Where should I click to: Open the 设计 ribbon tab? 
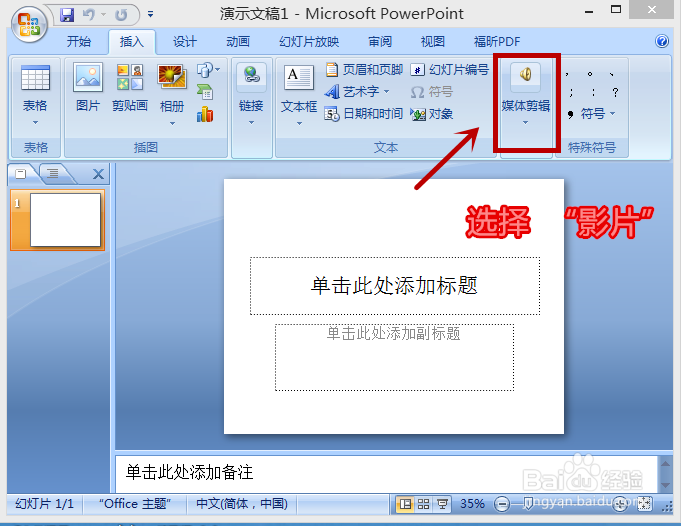pyautogui.click(x=185, y=42)
